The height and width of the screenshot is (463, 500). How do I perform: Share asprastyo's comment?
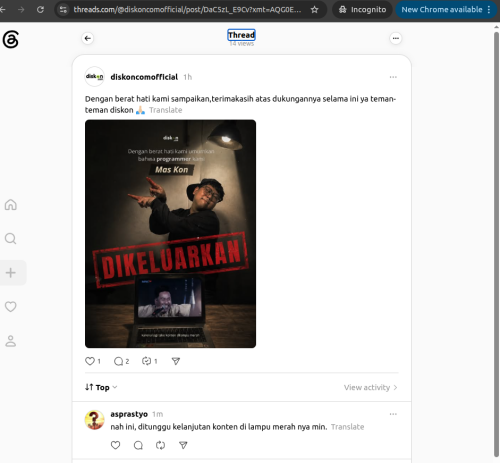tap(183, 445)
